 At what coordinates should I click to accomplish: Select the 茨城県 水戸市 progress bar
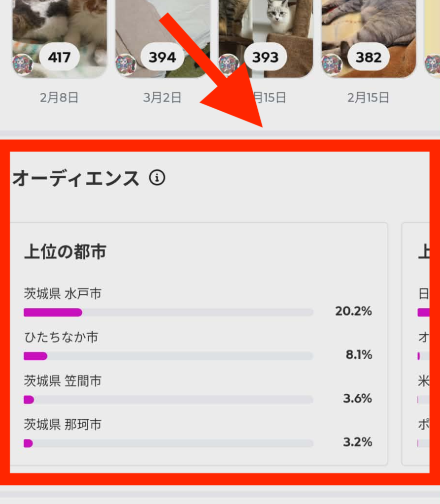click(x=168, y=312)
